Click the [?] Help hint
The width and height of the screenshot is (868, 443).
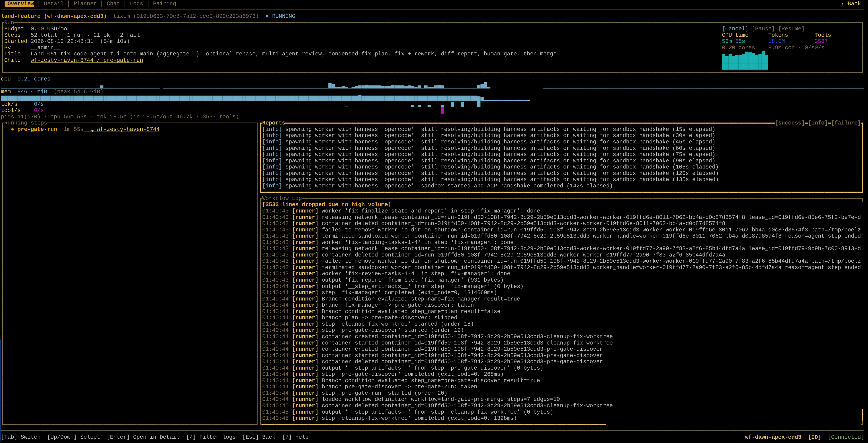click(295, 437)
